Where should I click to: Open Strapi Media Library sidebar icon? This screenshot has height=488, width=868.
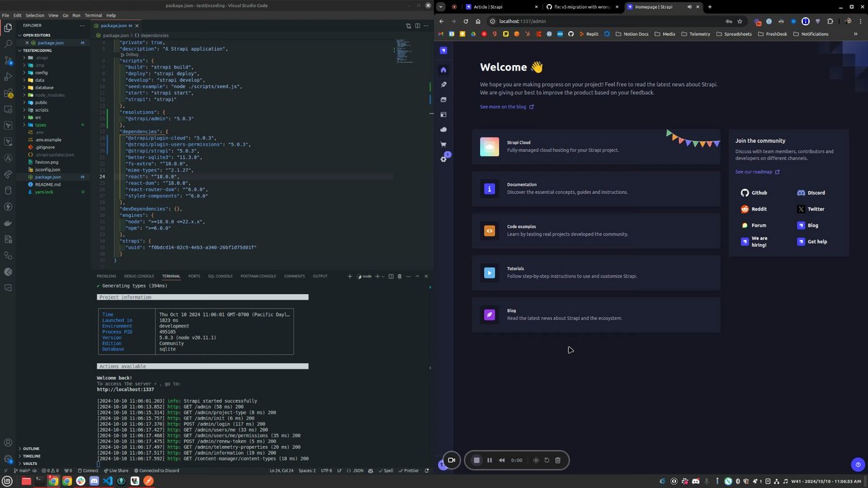click(443, 100)
